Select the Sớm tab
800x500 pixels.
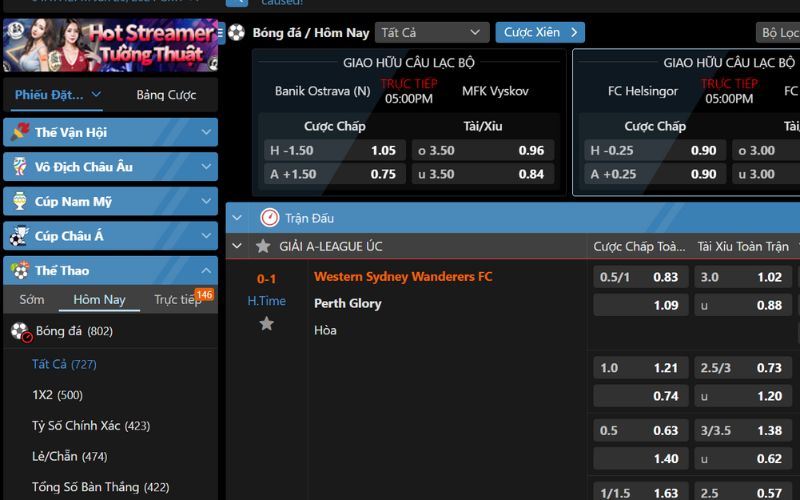[32, 299]
